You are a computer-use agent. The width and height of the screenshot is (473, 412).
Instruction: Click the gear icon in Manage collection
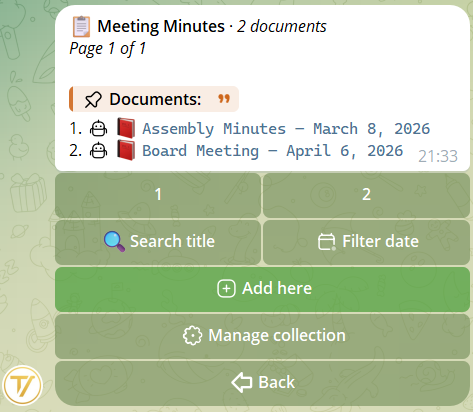click(192, 335)
